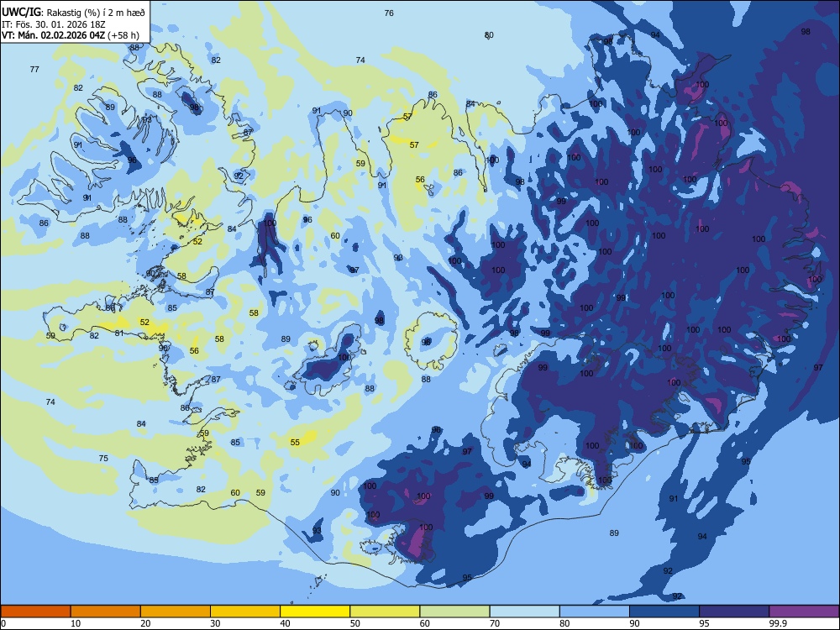
Task: Click the dark navy 95–99.9 legend swatch
Action: [734, 612]
